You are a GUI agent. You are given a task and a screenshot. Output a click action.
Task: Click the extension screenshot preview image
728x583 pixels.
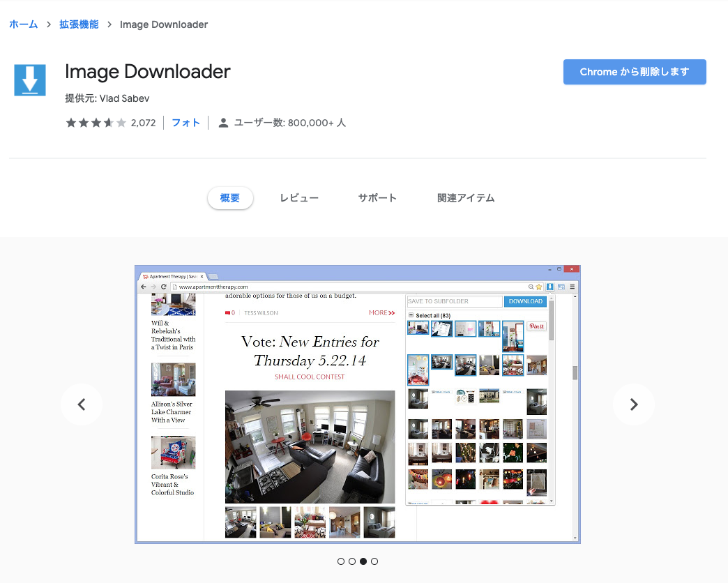pyautogui.click(x=358, y=404)
